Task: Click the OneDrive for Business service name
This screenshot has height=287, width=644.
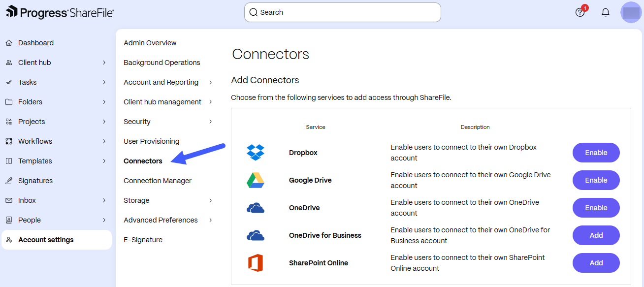Action: coord(325,235)
